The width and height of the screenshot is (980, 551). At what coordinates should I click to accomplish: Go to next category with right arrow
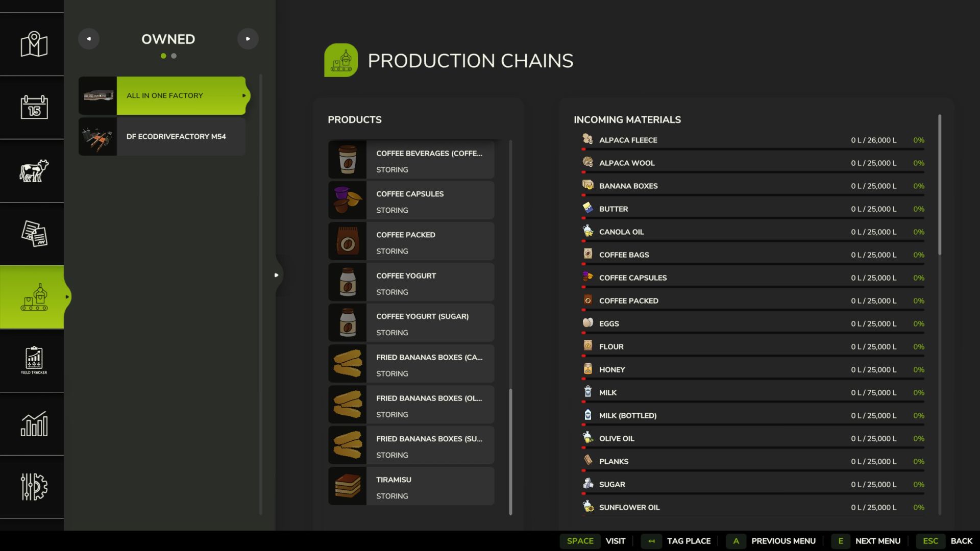click(x=248, y=39)
